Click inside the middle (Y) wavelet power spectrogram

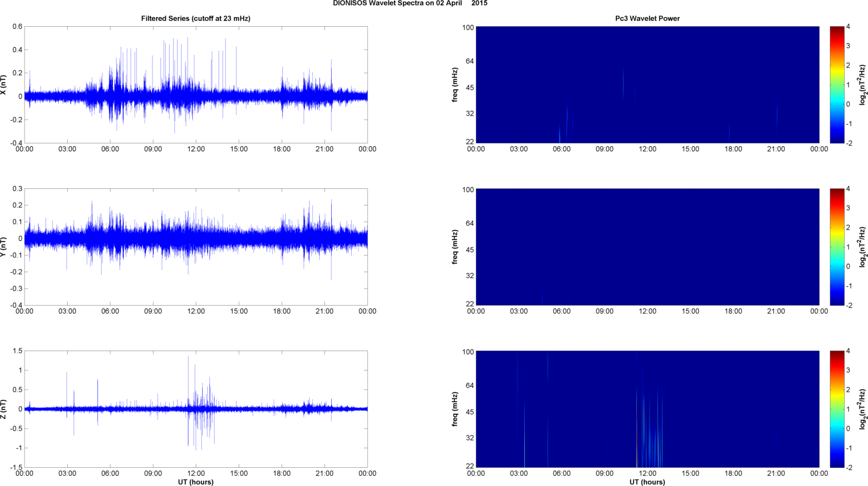point(647,247)
